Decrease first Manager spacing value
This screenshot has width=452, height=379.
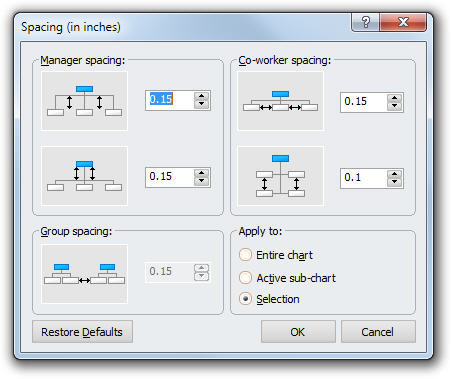click(201, 104)
